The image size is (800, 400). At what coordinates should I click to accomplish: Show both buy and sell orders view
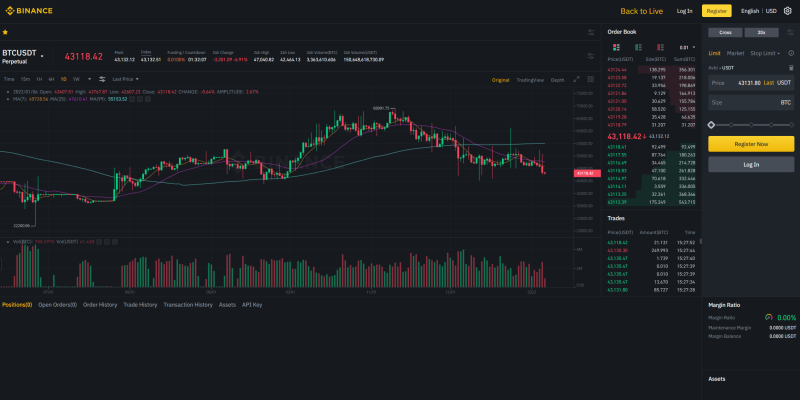(616, 47)
